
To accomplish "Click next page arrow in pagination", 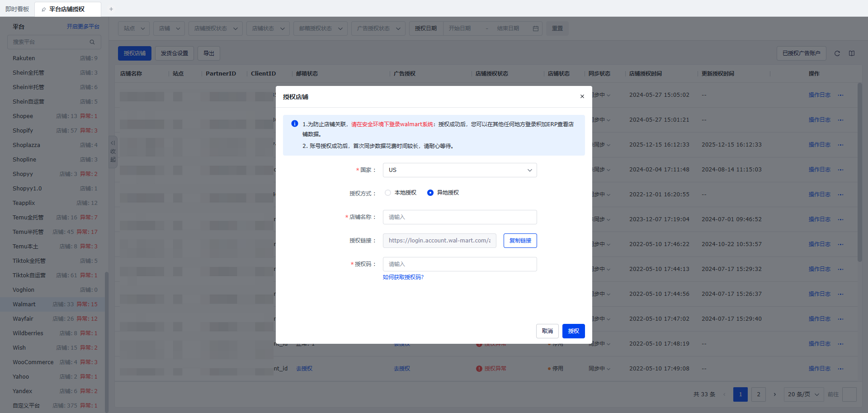I will point(775,394).
